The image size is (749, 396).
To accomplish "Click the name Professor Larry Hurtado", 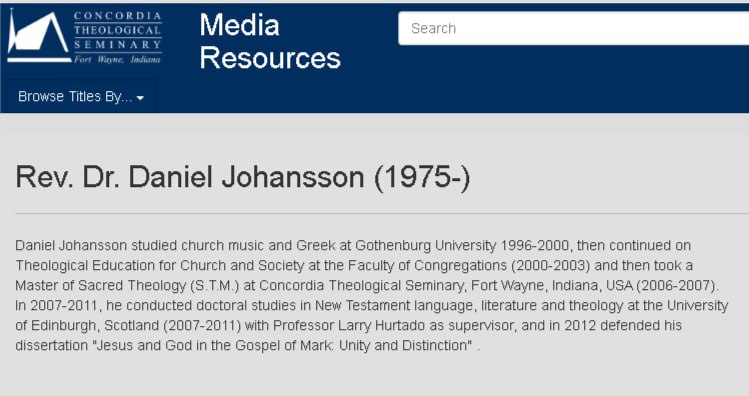I will pyautogui.click(x=349, y=325).
